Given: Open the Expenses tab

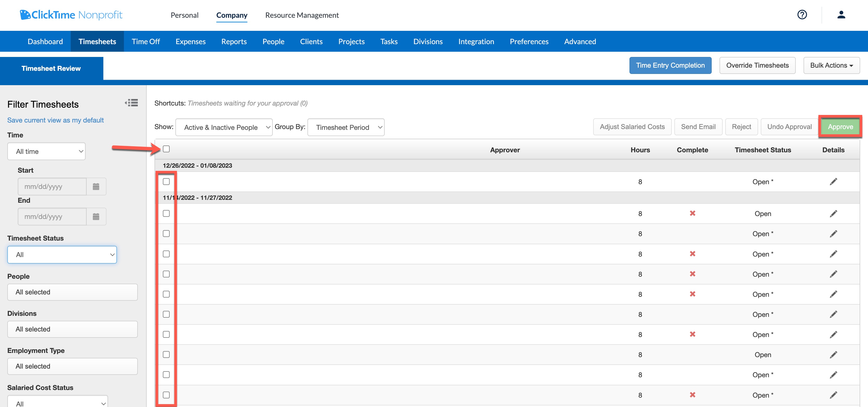Looking at the screenshot, I should click(190, 42).
